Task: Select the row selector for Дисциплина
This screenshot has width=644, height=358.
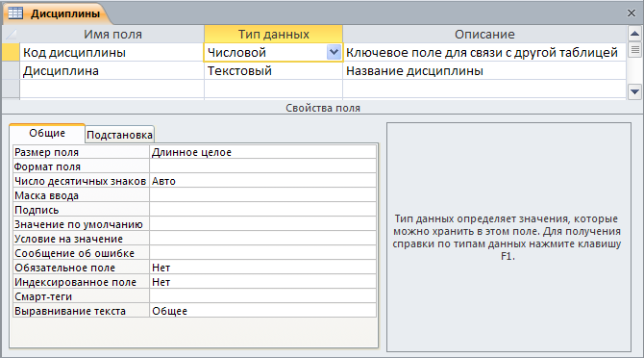Action: point(11,70)
